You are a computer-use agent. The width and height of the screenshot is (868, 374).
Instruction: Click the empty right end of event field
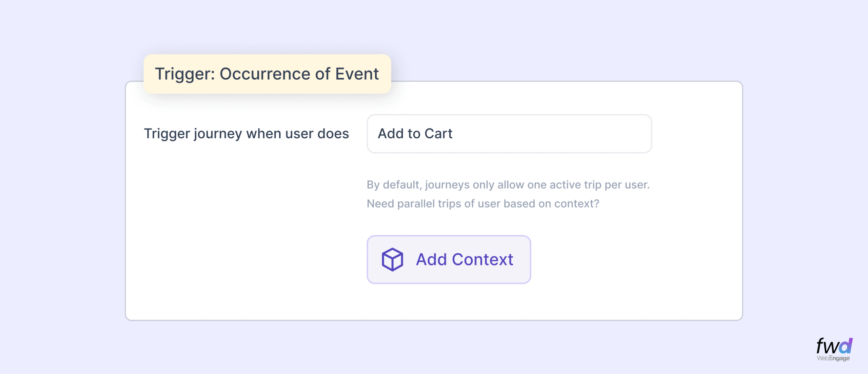[x=610, y=134]
